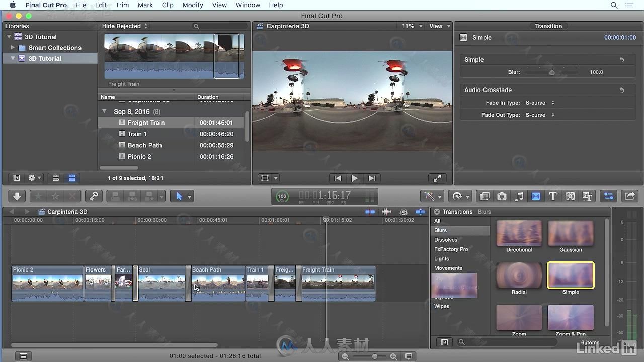
Task: Click Spotlight search in menu bar
Action: [614, 5]
